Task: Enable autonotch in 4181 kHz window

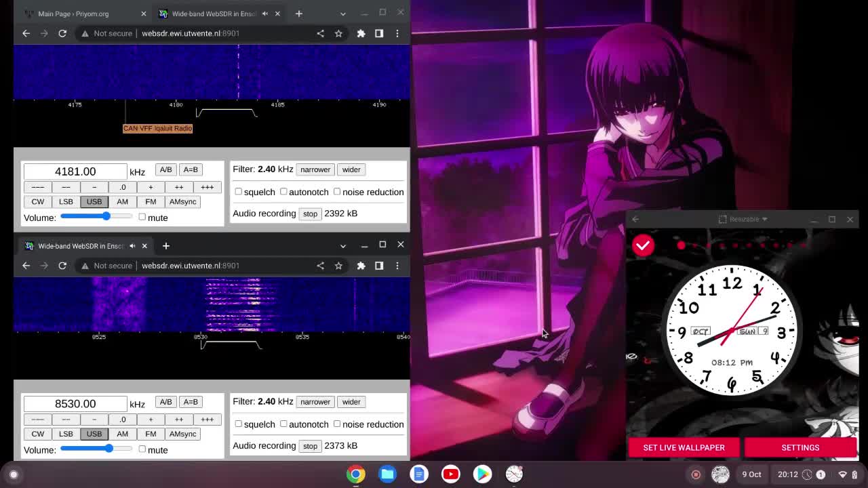Action: tap(283, 191)
